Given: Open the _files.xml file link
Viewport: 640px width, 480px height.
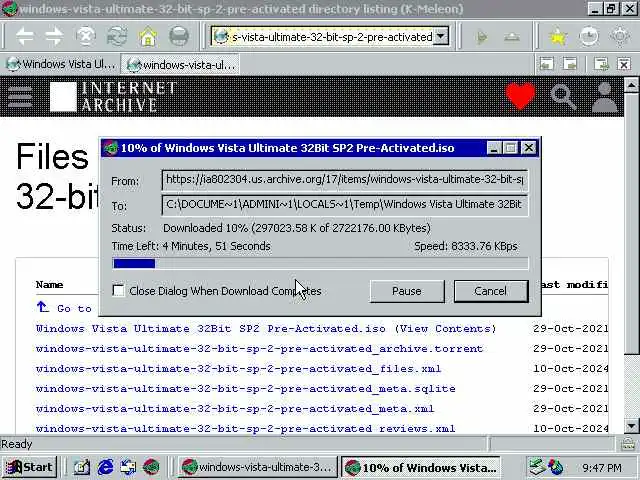Looking at the screenshot, I should point(238,369).
